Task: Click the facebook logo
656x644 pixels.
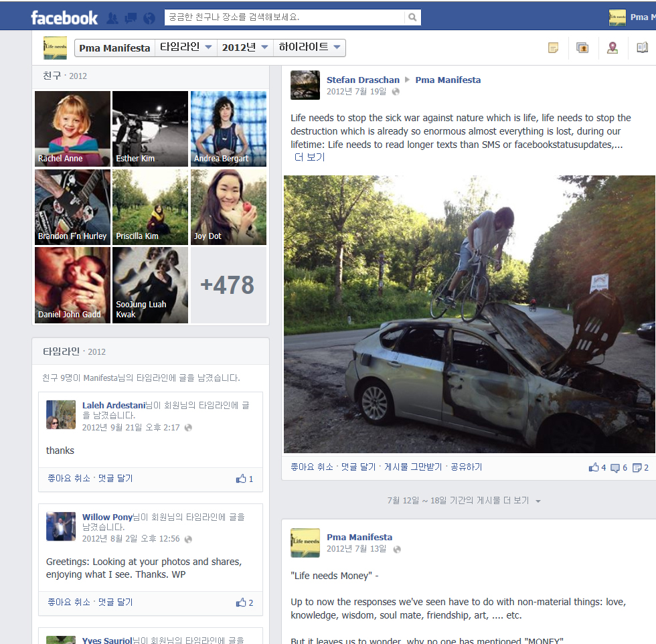Action: [64, 17]
